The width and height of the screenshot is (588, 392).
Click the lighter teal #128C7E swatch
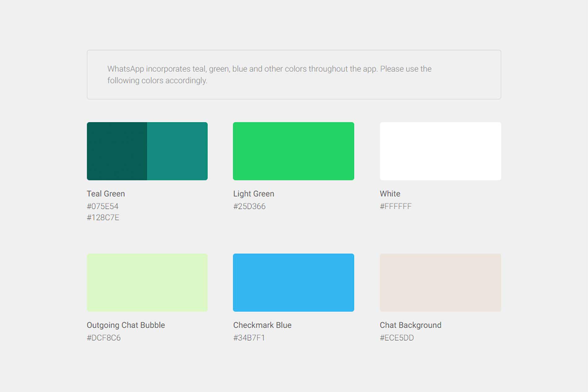[177, 151]
